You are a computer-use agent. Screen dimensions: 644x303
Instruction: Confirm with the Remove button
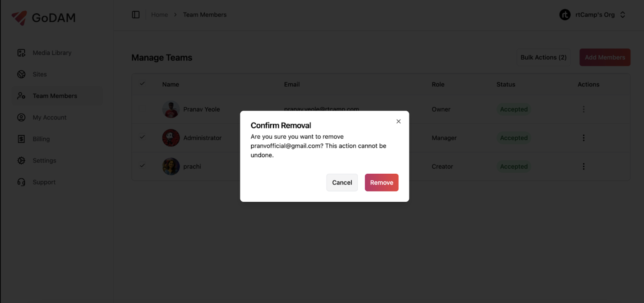pyautogui.click(x=381, y=182)
